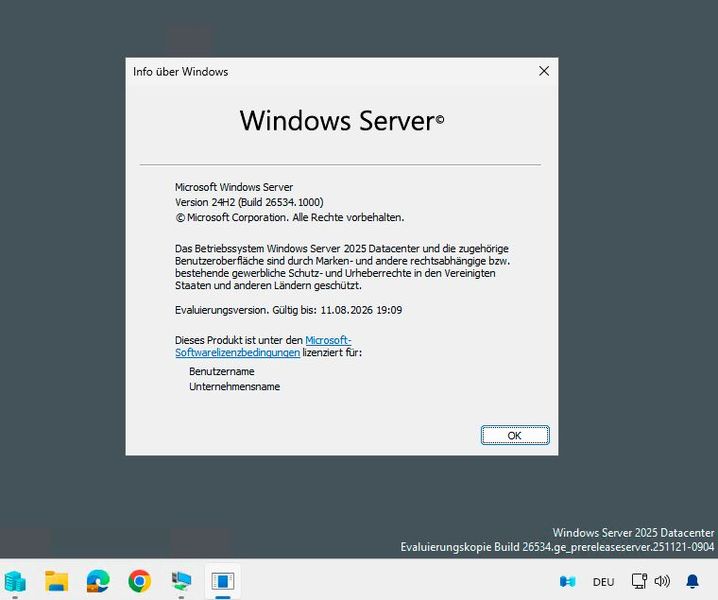
Task: Switch input language via DEU indicator
Action: (x=603, y=582)
